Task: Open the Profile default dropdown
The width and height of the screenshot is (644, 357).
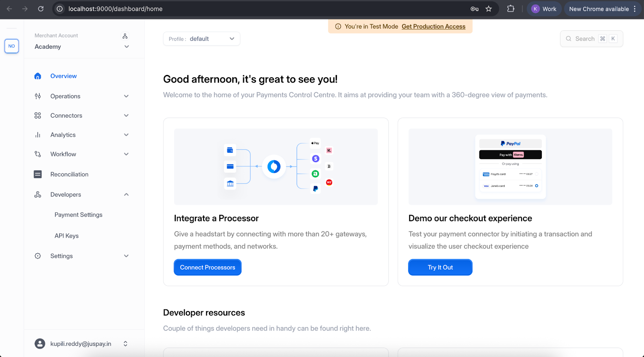Action: pos(202,39)
